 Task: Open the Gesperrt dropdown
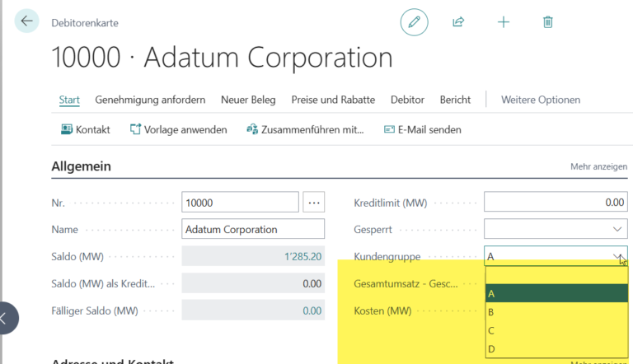[x=617, y=229]
